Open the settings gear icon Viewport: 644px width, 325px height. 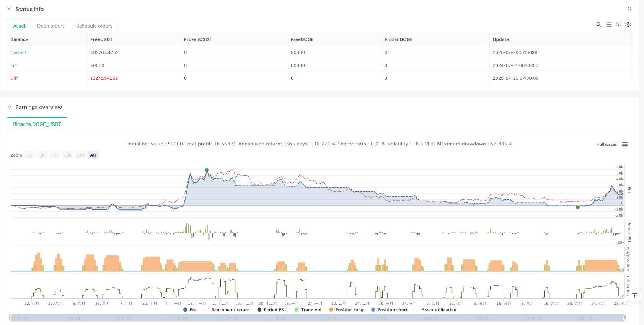click(628, 24)
